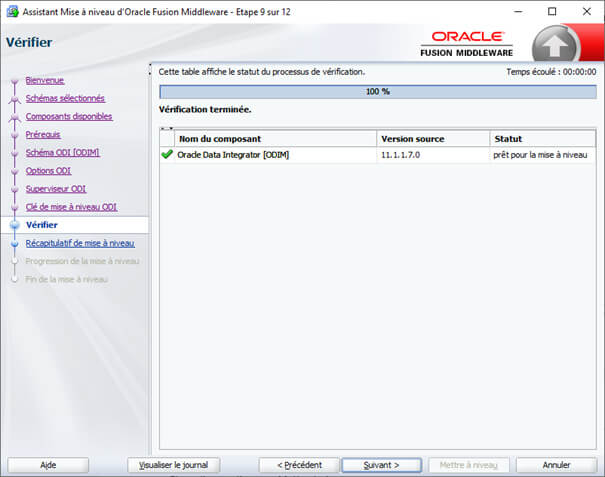Screen dimensions: 605x477
Task: Click the Aide button
Action: click(48, 465)
